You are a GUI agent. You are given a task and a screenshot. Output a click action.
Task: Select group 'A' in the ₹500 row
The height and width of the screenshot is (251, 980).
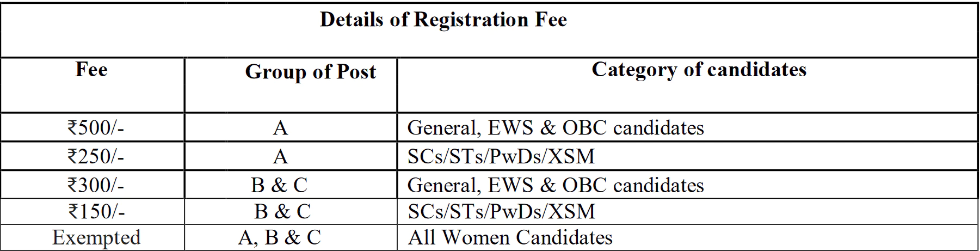coord(280,128)
